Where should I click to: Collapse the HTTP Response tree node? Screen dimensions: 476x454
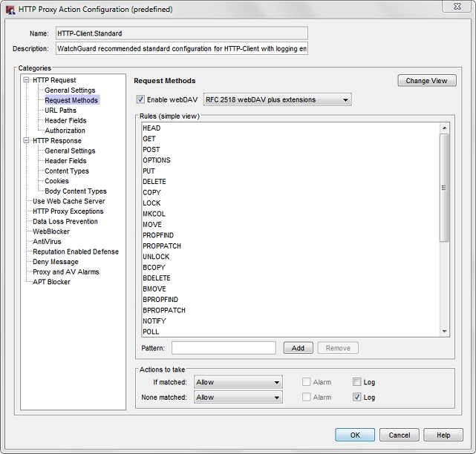(27, 141)
